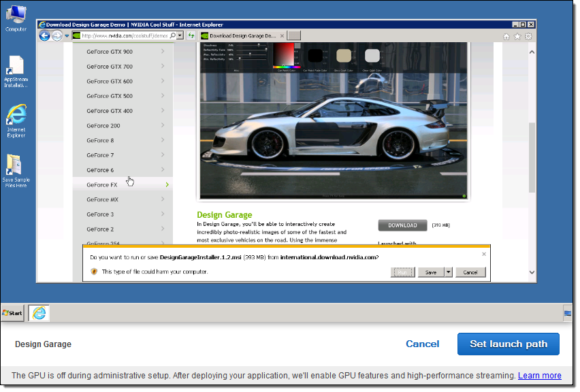
Task: Click Cancel in the download bar
Action: point(470,272)
